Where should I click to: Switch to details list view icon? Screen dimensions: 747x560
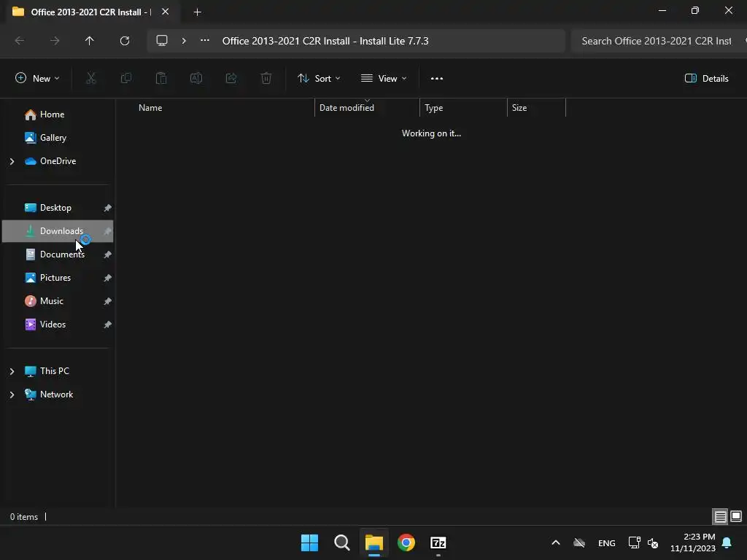tap(720, 516)
